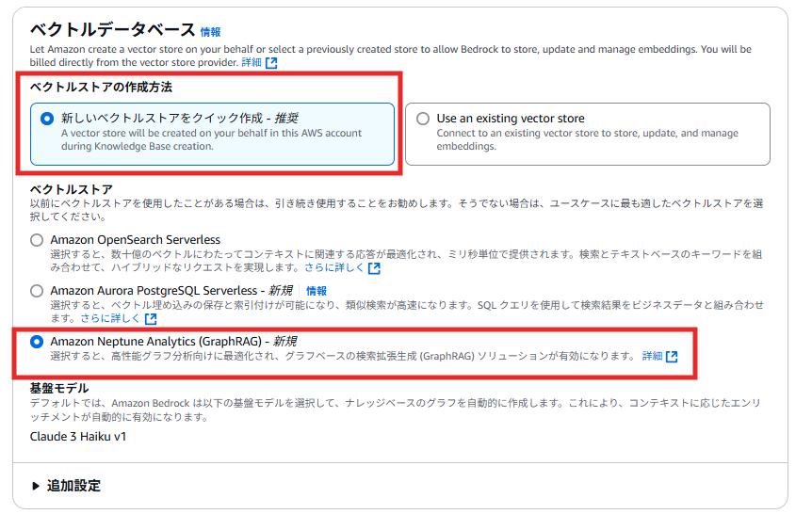Open さらに詳しく link for Aurora PostgreSQL
Viewport: 812px width, 514px height.
click(110, 318)
